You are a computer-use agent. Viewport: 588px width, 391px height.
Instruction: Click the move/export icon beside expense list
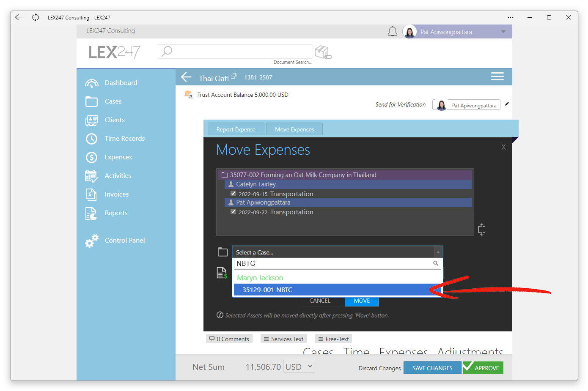481,230
